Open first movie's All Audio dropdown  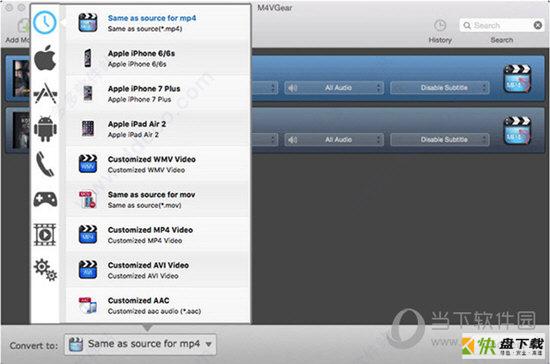[x=334, y=88]
